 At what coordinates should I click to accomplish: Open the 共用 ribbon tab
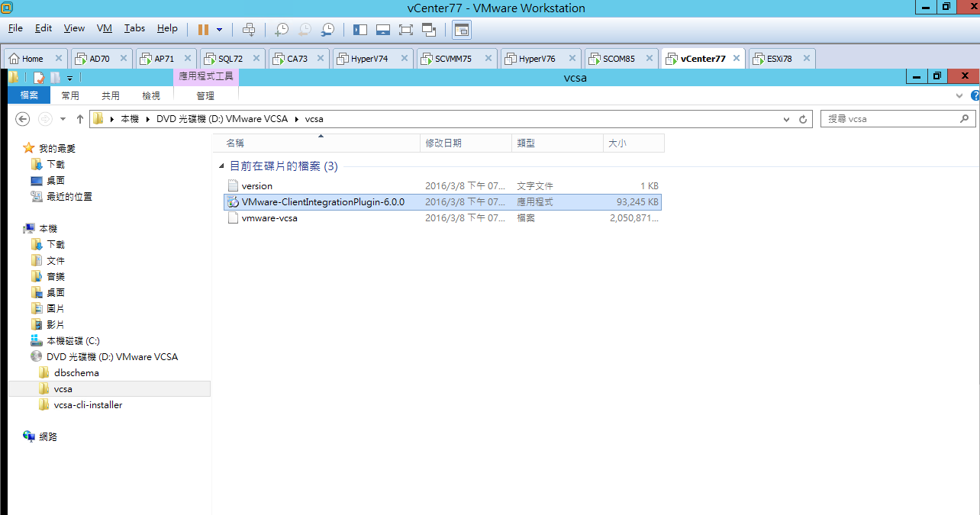tap(111, 95)
